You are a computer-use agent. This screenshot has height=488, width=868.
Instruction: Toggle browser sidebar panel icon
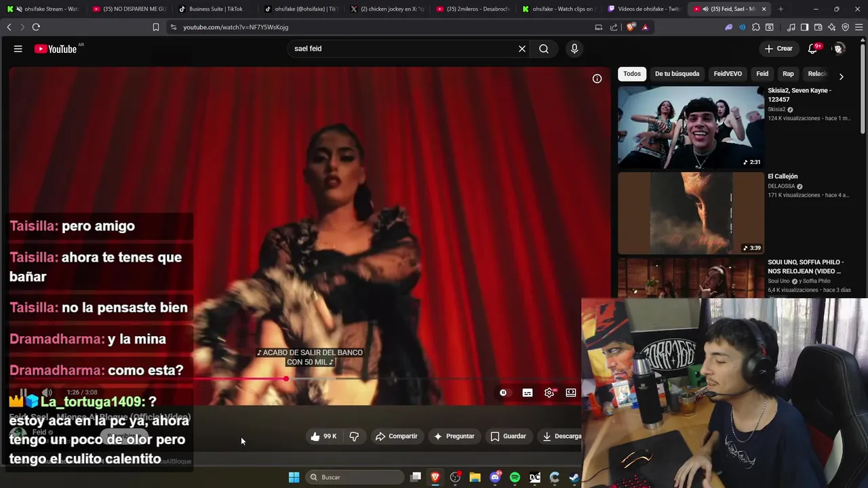click(x=804, y=27)
